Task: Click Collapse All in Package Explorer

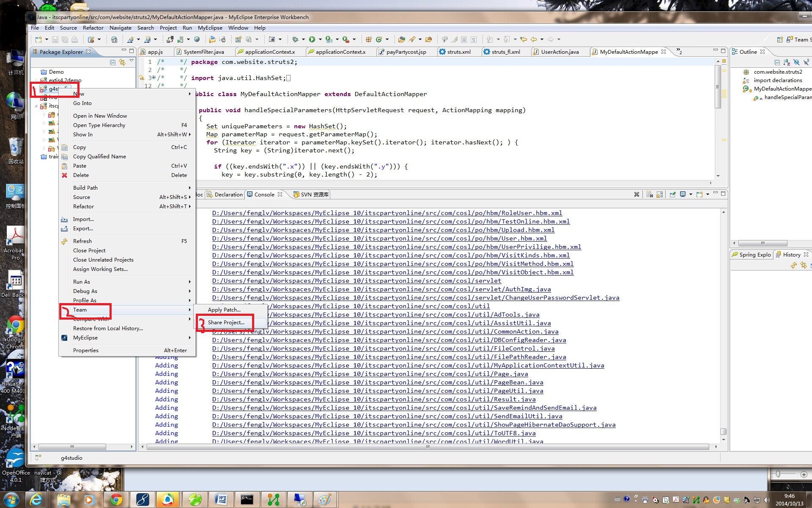Action: [x=112, y=62]
